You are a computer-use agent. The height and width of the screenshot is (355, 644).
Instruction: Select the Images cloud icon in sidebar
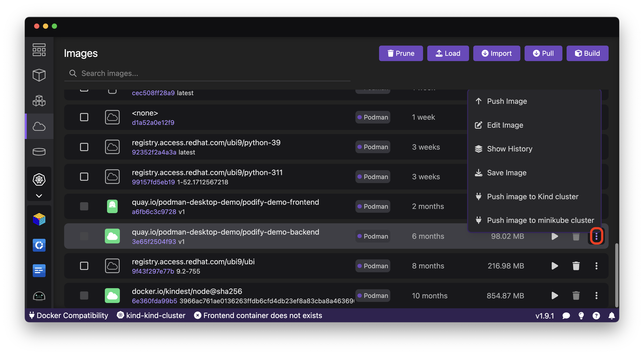[39, 126]
